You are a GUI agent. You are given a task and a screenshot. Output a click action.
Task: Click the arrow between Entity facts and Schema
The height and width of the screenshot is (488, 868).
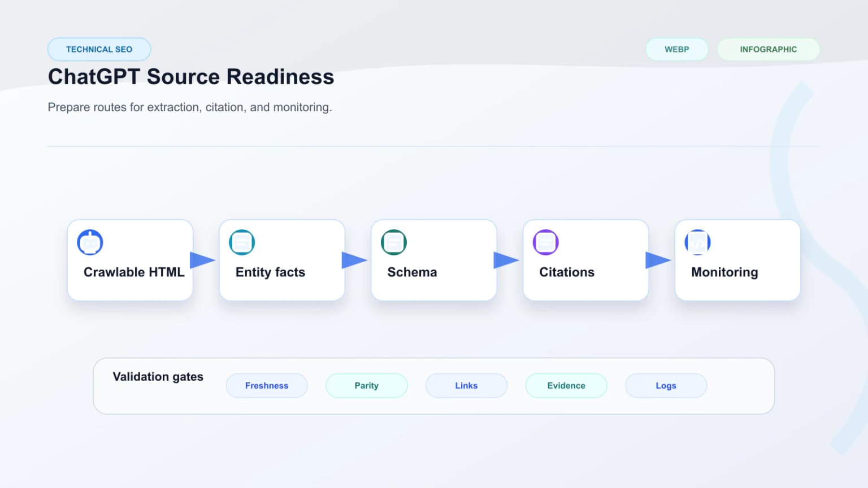click(x=354, y=260)
